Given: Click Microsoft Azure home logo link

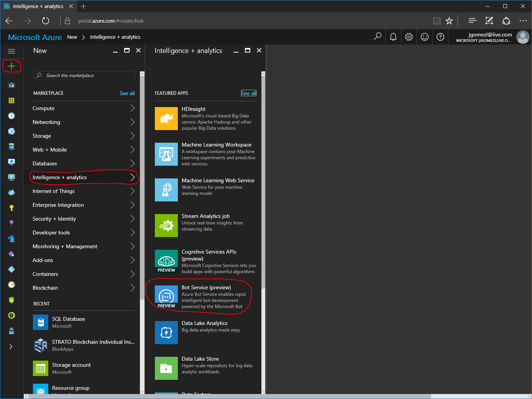Looking at the screenshot, I should pos(35,37).
